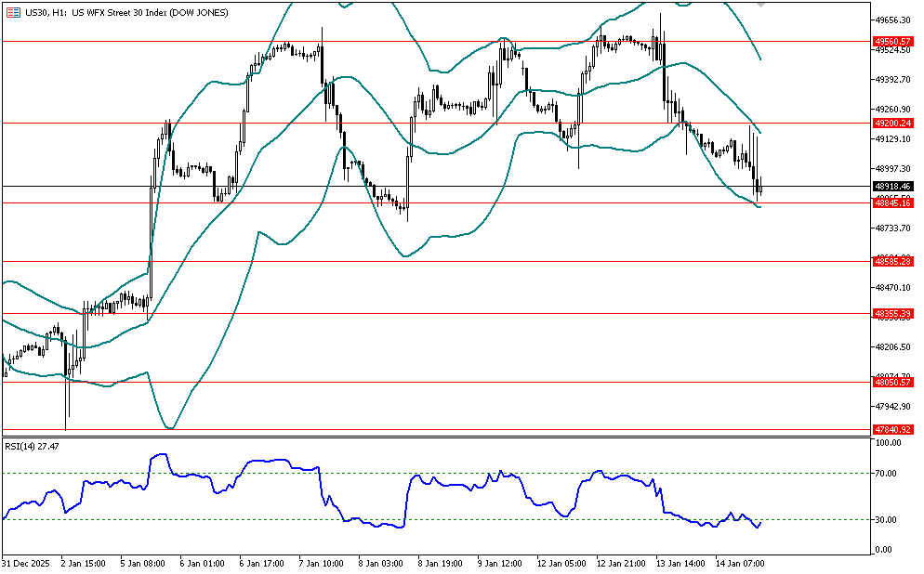This screenshot has width=924, height=574.
Task: Click the RSI scale 70.00 level label
Action: (x=887, y=474)
